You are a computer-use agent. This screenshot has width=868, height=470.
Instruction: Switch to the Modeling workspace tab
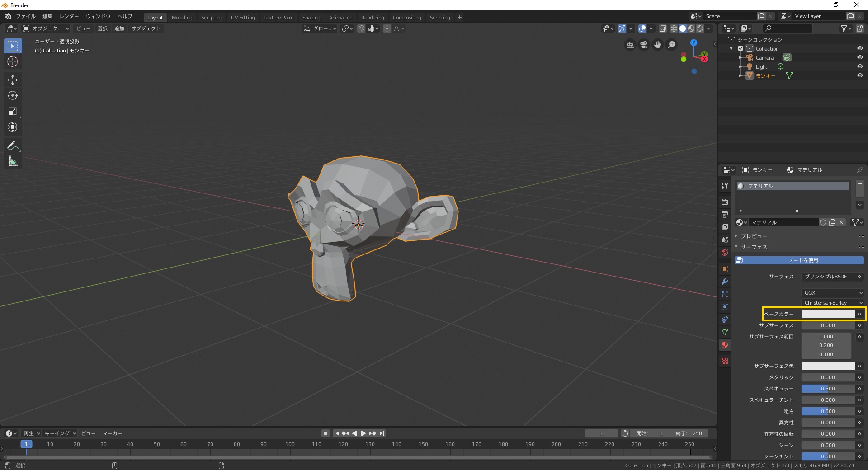click(182, 18)
